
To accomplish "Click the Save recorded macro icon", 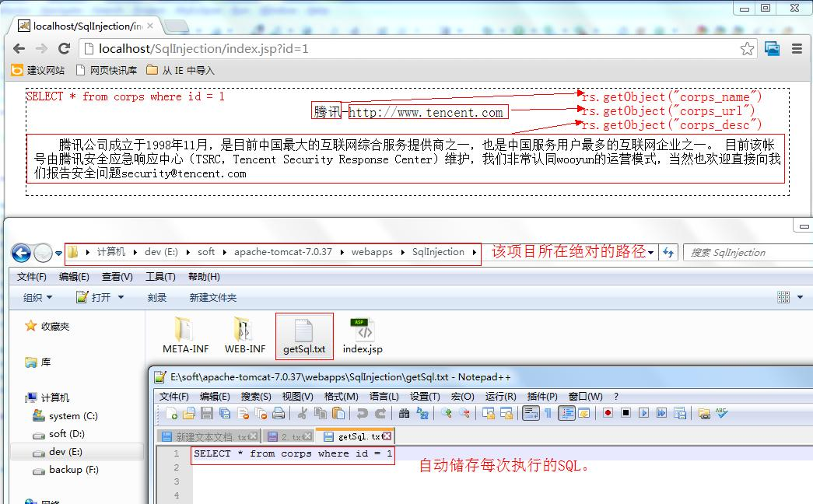I will tap(680, 413).
